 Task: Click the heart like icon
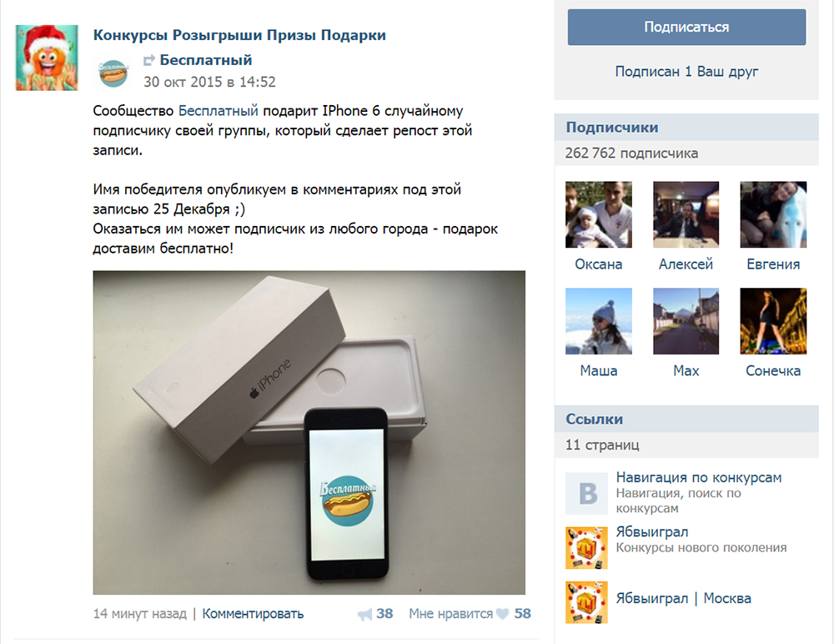click(x=502, y=614)
